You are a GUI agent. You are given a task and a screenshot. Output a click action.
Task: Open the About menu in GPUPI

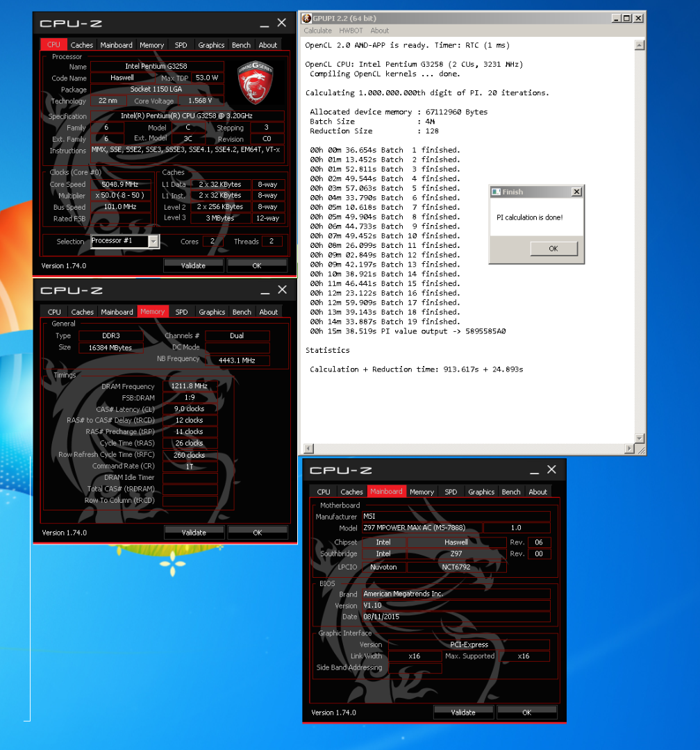(x=379, y=31)
